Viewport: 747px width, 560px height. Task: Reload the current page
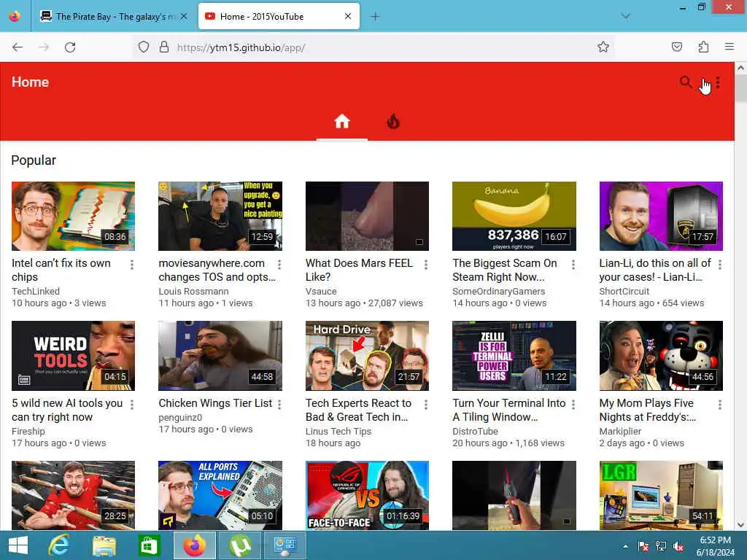tap(70, 47)
